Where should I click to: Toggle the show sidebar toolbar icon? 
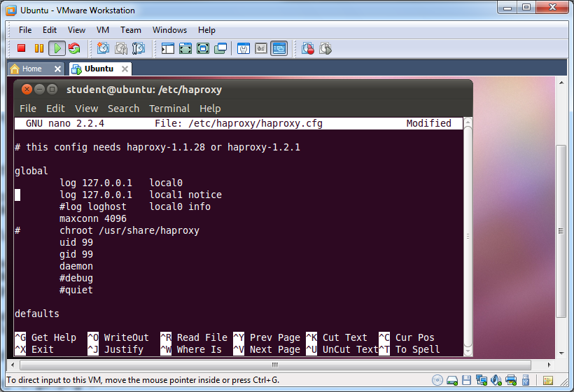(x=168, y=48)
